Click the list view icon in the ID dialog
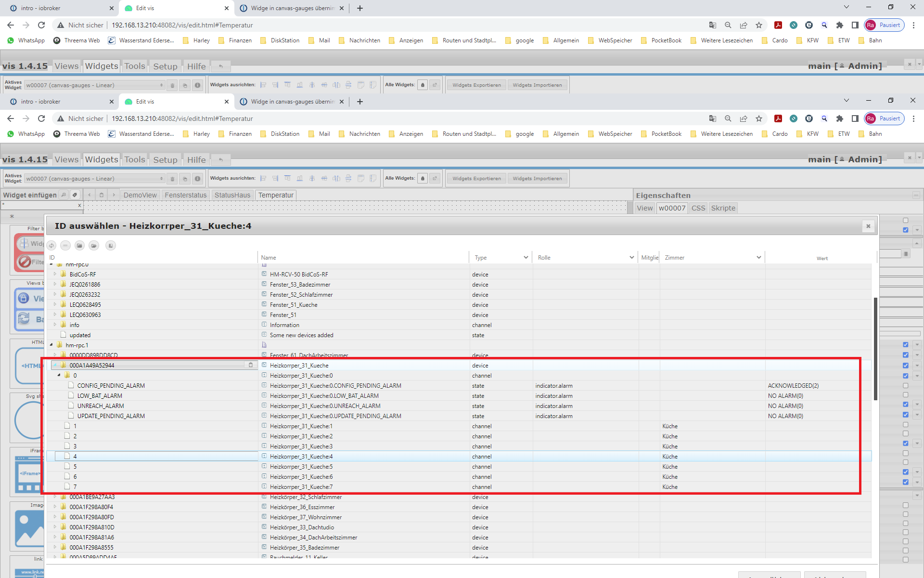 [x=65, y=246]
